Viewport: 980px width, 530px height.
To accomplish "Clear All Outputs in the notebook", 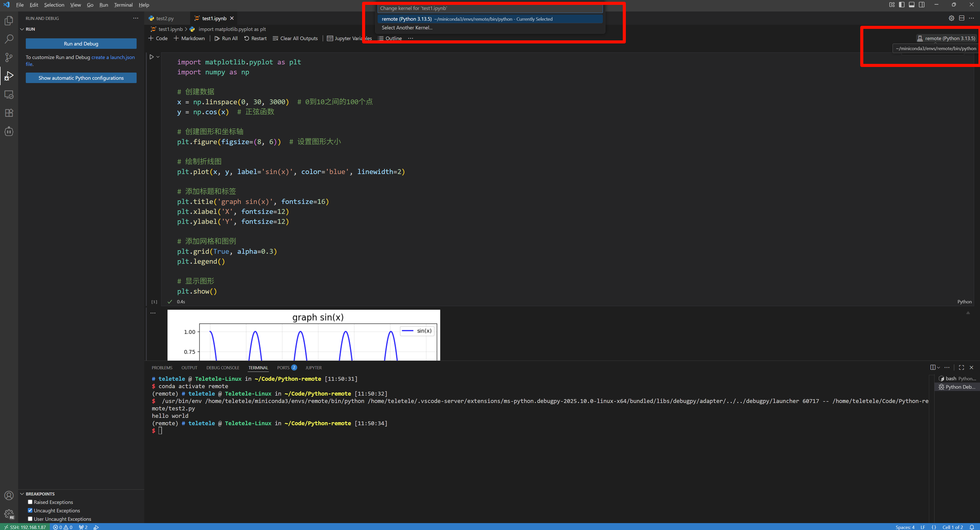I will (295, 38).
